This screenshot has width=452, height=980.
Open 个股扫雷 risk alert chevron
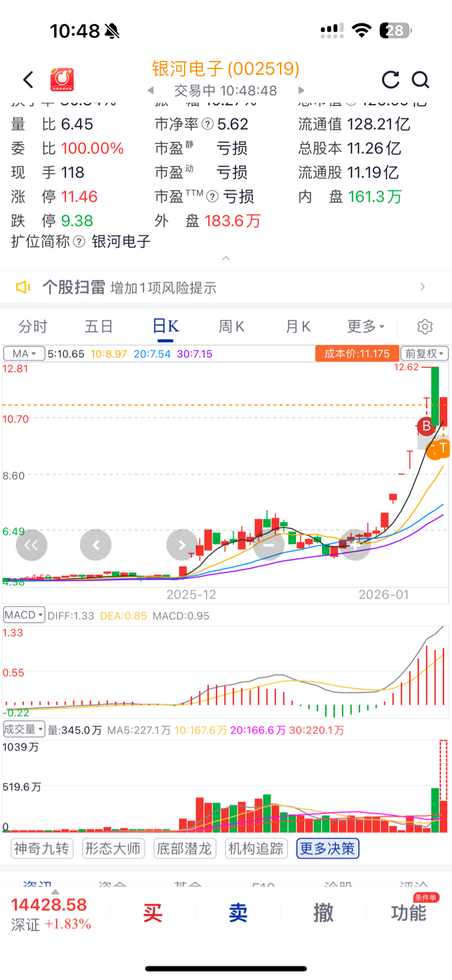point(423,287)
